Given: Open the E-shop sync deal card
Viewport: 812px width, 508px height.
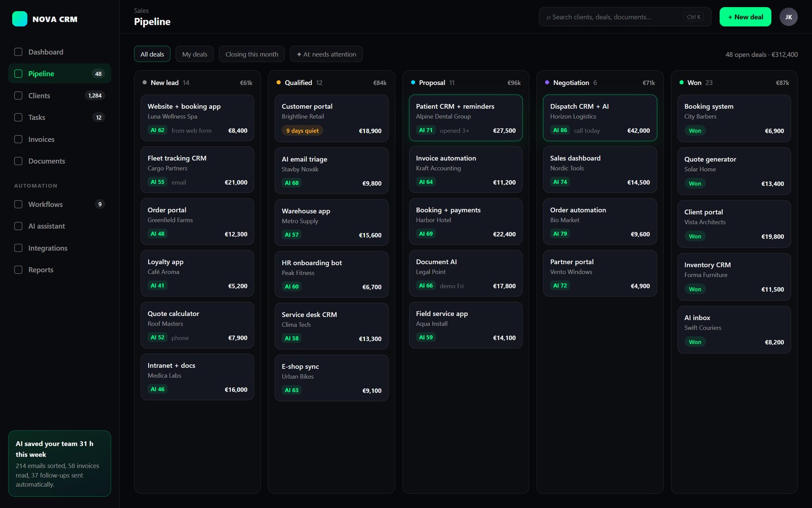Looking at the screenshot, I should (331, 378).
